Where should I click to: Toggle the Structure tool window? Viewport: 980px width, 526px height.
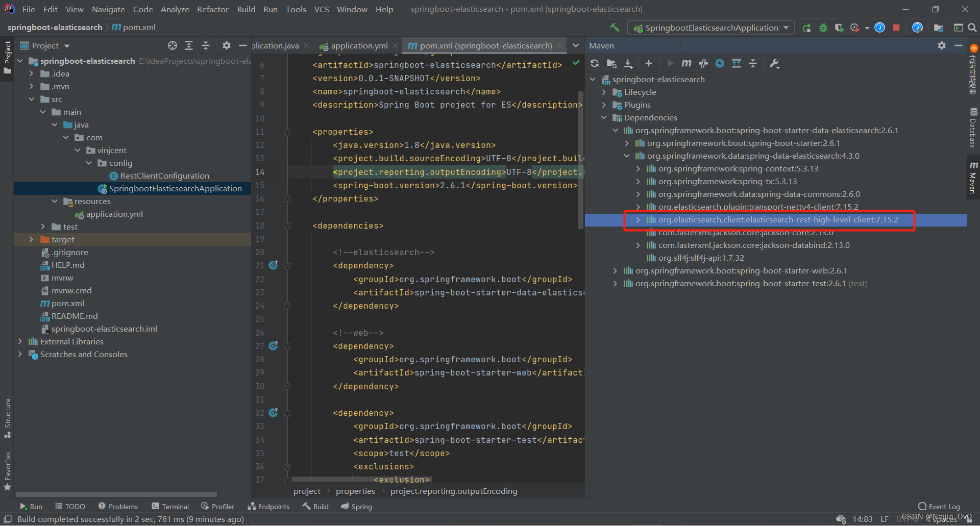coord(8,418)
